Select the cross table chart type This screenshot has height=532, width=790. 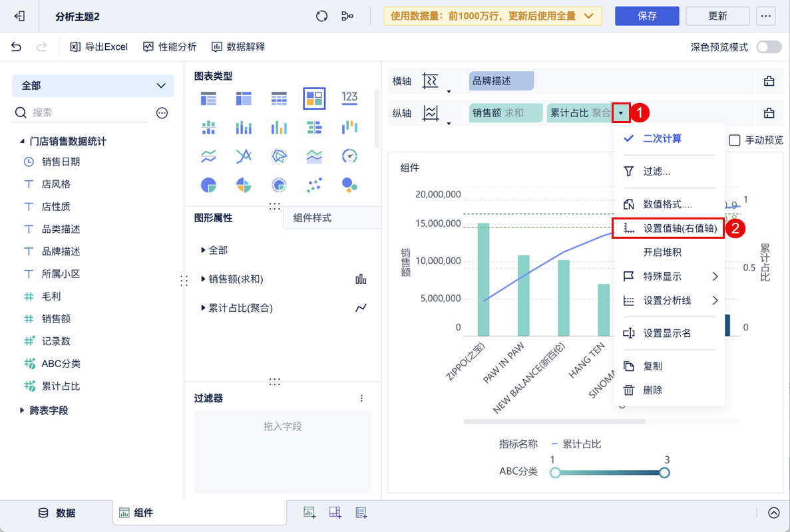click(x=244, y=98)
